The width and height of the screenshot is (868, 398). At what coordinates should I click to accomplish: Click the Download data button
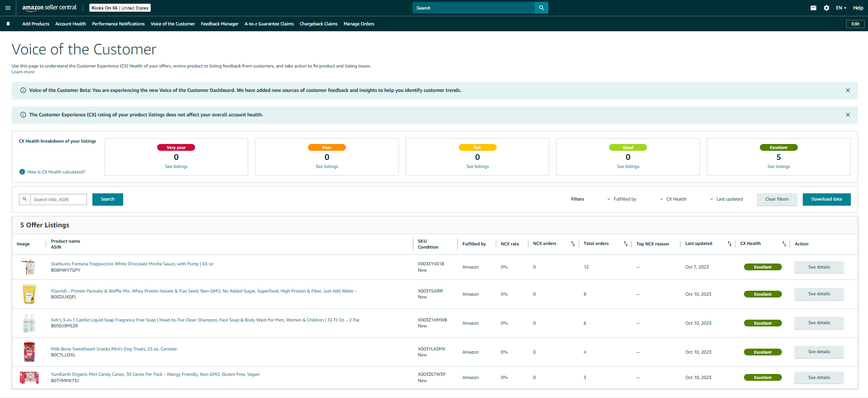(827, 199)
